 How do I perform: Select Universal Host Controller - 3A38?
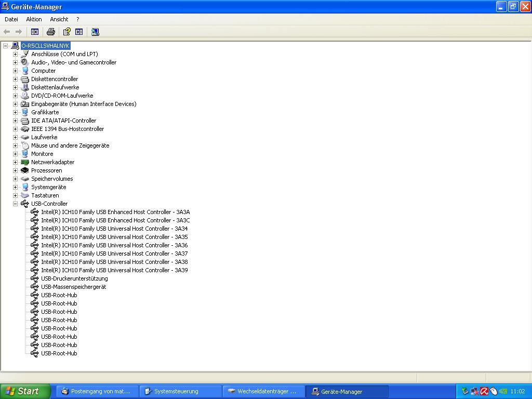coord(114,262)
